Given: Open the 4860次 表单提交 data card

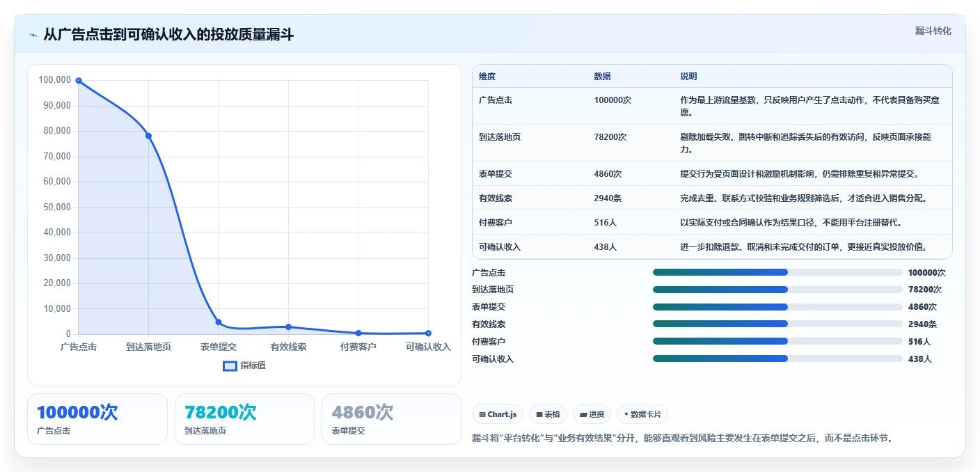Looking at the screenshot, I should [x=392, y=419].
